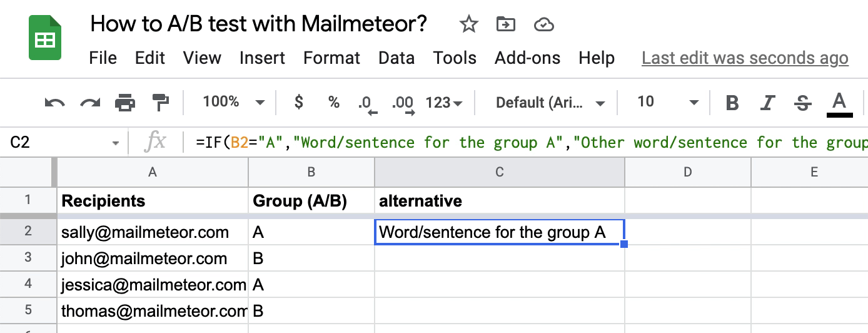Format as currency with dollar sign
The height and width of the screenshot is (333, 868).
click(299, 102)
